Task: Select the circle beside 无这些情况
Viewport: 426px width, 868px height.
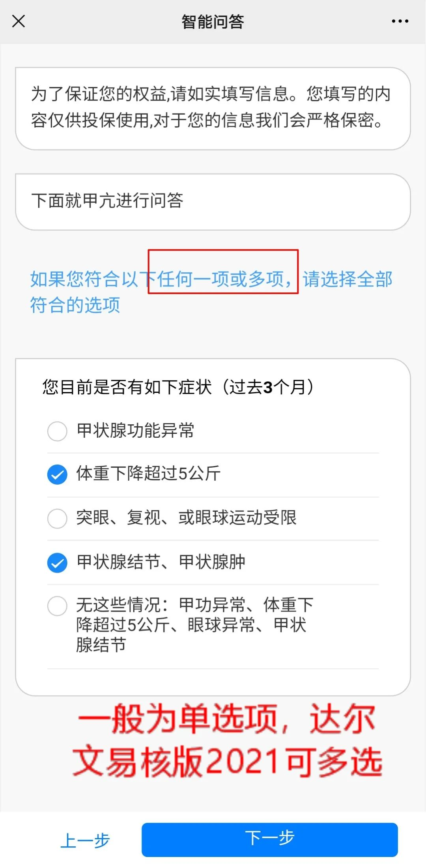Action: tap(57, 606)
